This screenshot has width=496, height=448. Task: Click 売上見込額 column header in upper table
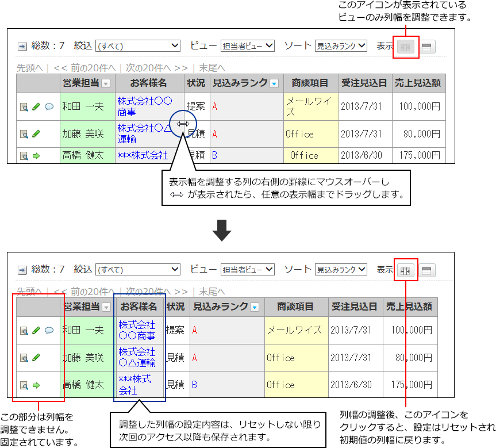[419, 83]
